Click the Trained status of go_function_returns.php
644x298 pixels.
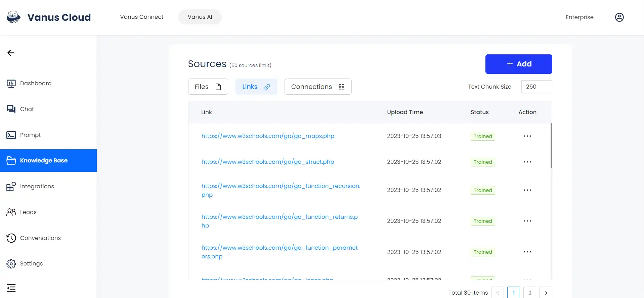483,221
